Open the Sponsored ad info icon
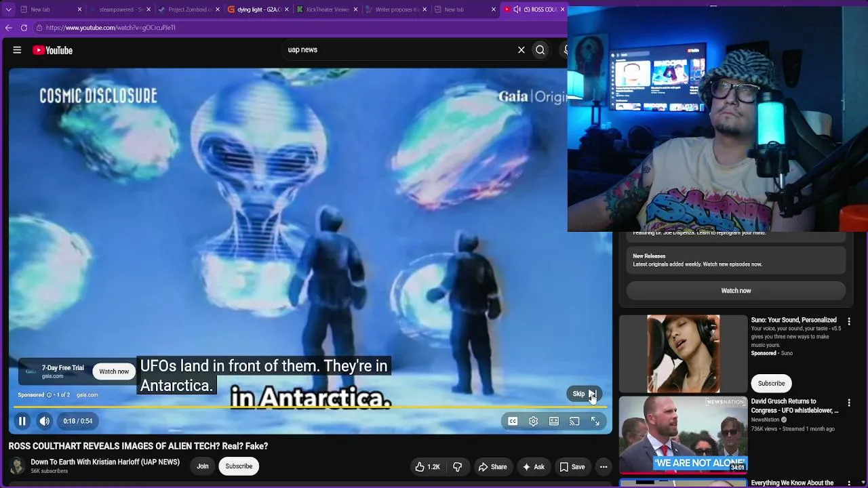The image size is (868, 488). 49,394
